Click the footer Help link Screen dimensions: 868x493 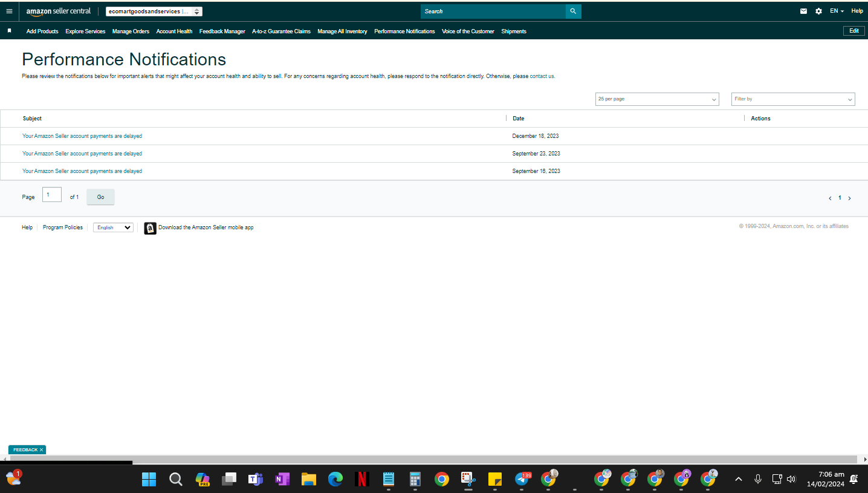tap(27, 227)
